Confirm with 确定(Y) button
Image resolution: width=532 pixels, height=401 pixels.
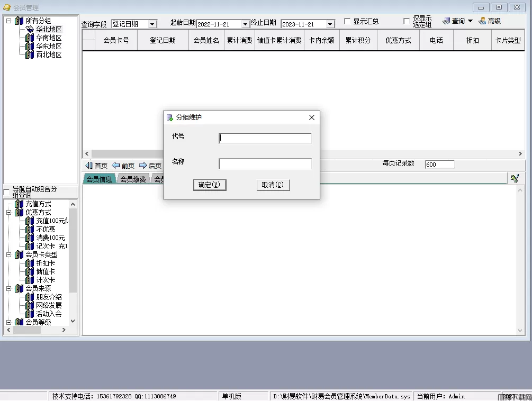pyautogui.click(x=209, y=185)
